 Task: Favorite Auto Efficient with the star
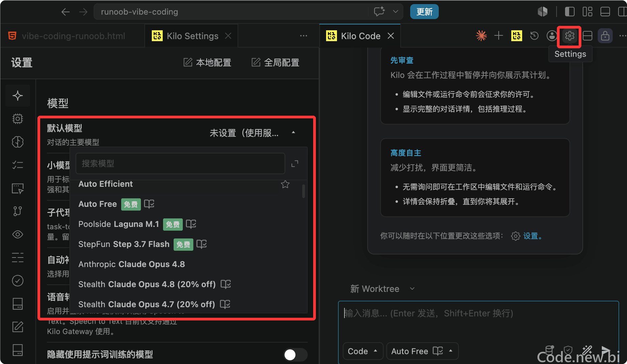click(285, 184)
